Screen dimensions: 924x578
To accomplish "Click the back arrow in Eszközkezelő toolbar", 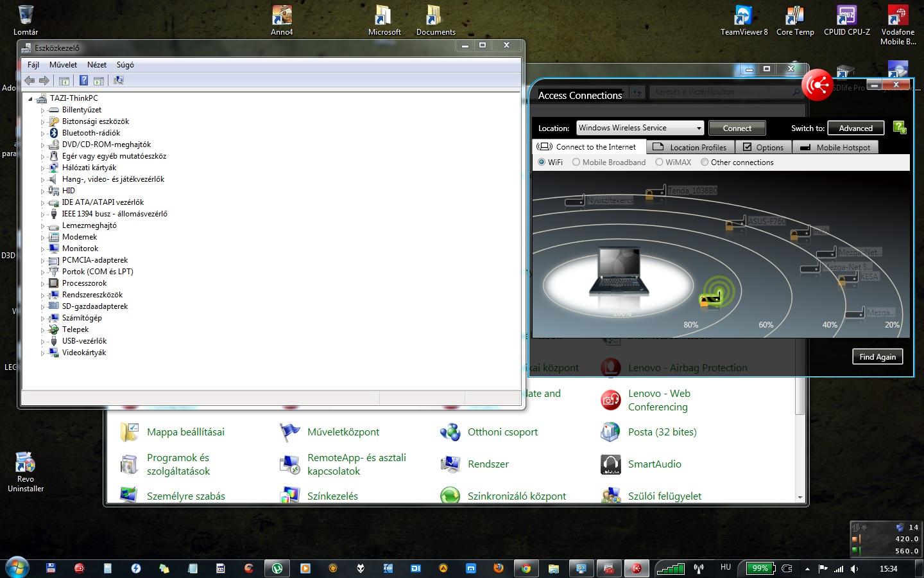I will pyautogui.click(x=30, y=80).
